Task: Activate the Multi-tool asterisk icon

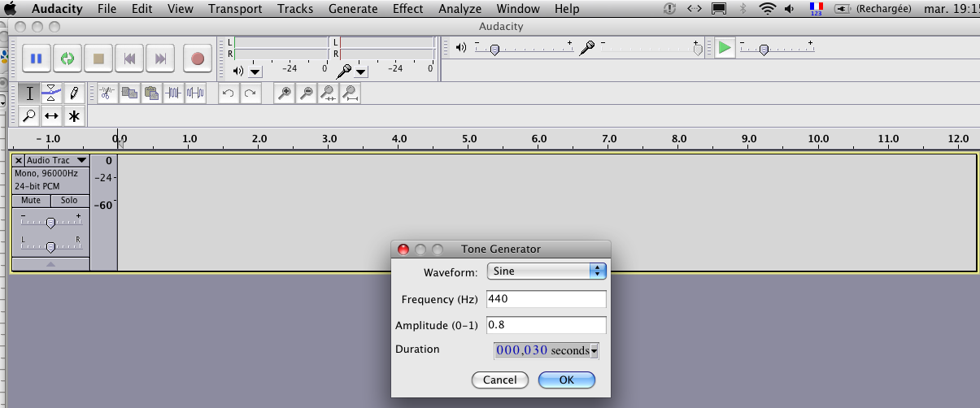Action: coord(74,116)
